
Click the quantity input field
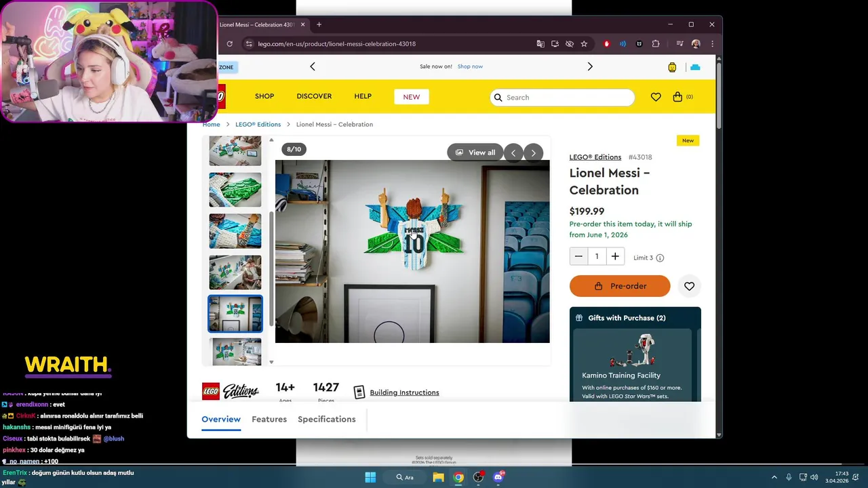pyautogui.click(x=597, y=256)
